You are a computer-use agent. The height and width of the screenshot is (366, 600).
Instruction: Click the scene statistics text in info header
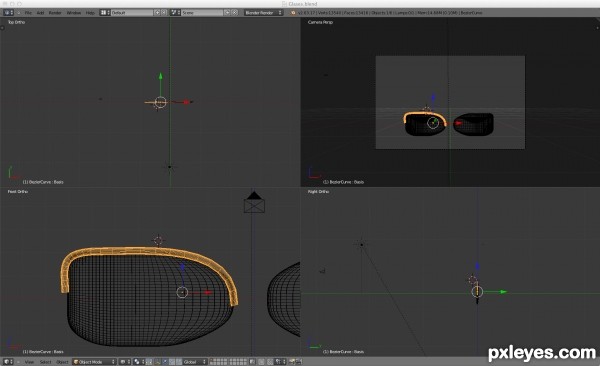(390, 13)
